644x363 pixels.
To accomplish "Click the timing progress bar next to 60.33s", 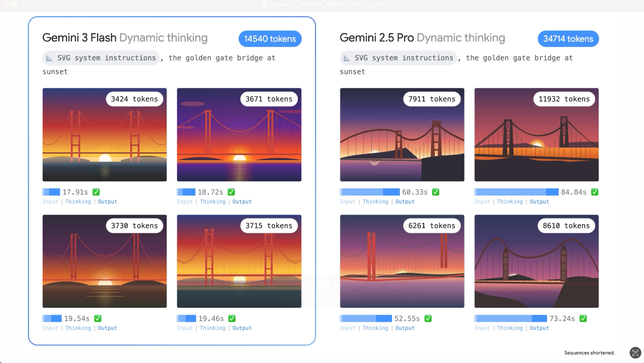I will (370, 192).
